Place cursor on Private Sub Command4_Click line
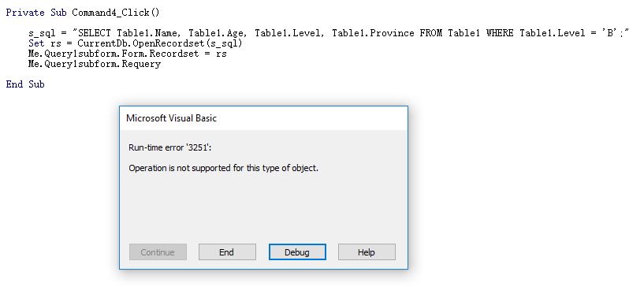This screenshot has height=287, width=644. [x=83, y=13]
